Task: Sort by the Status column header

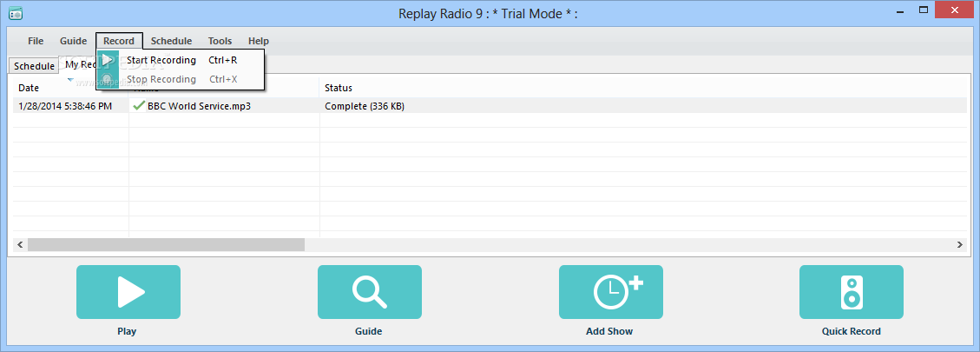Action: (x=643, y=88)
